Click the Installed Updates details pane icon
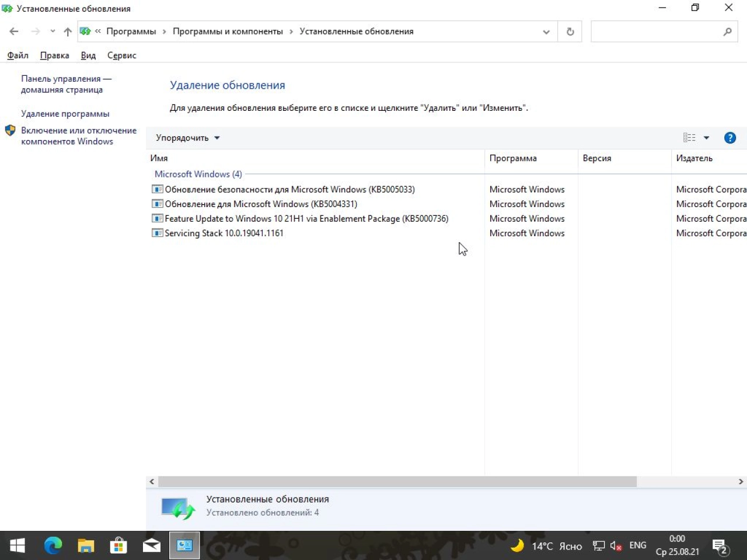This screenshot has width=747, height=560. tap(177, 508)
